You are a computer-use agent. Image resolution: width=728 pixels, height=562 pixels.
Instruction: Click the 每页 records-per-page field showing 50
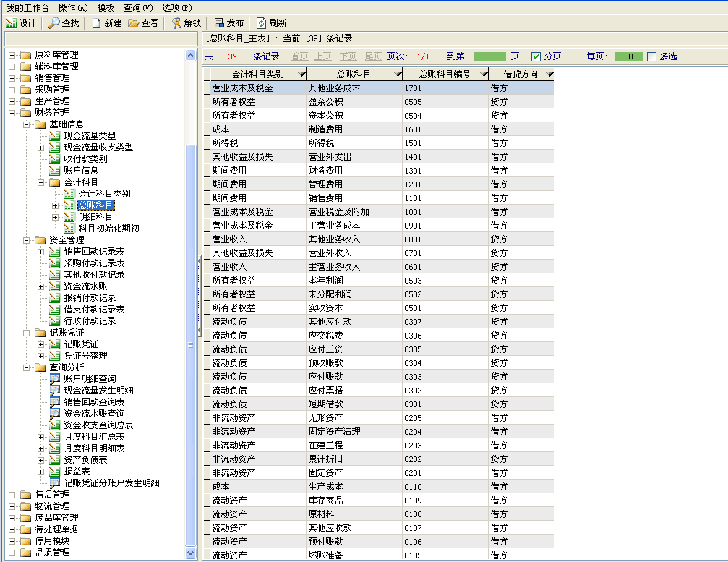tap(629, 56)
